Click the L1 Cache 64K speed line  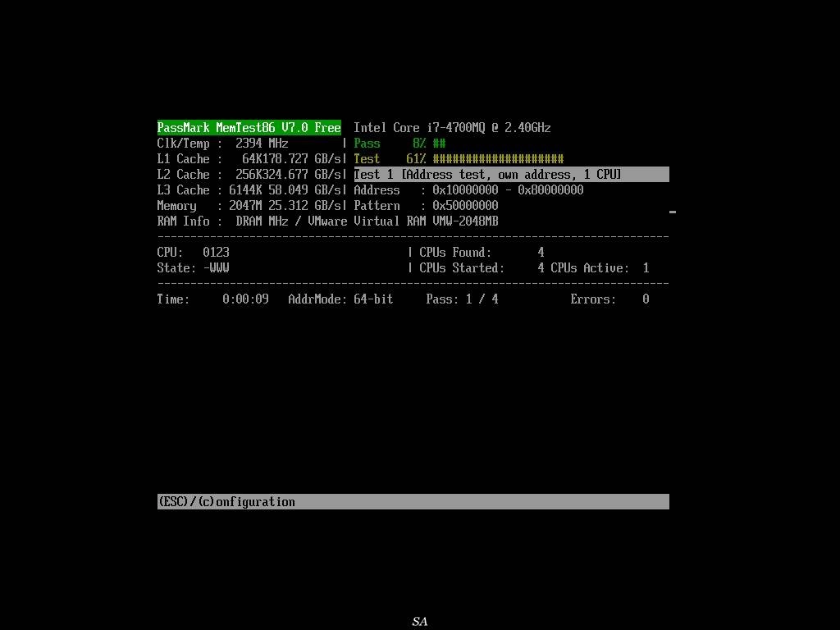pos(249,158)
